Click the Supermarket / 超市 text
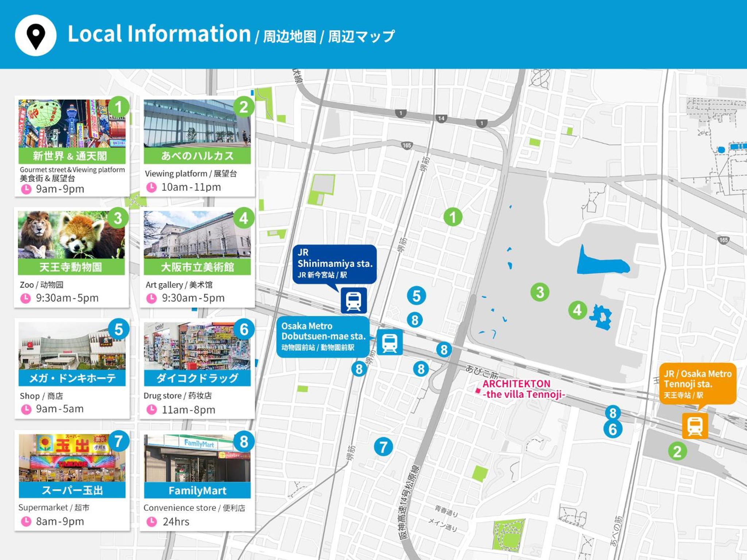 pyautogui.click(x=54, y=507)
